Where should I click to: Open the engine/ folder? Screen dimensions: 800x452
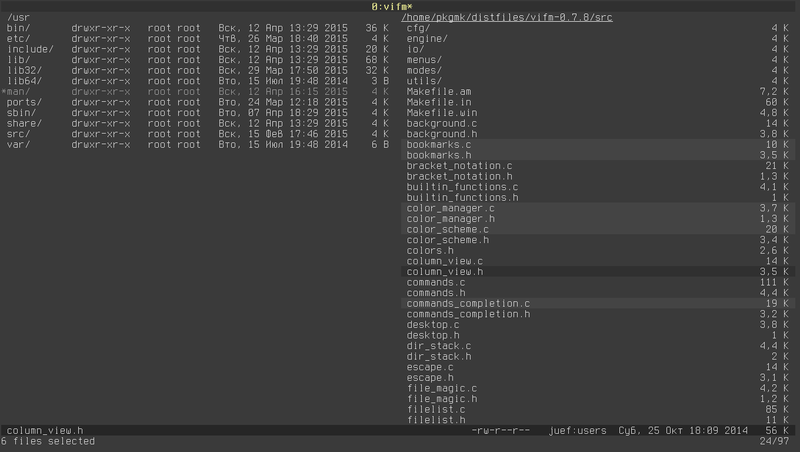coord(598,39)
